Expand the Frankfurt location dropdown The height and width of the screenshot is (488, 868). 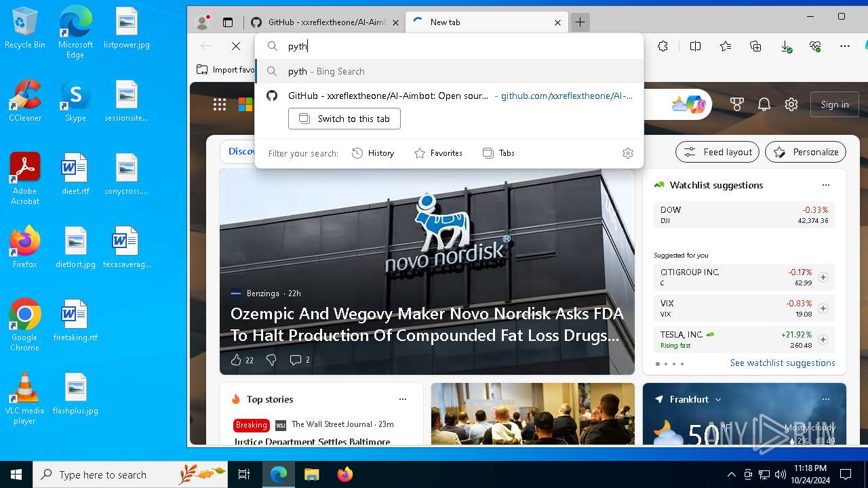718,400
